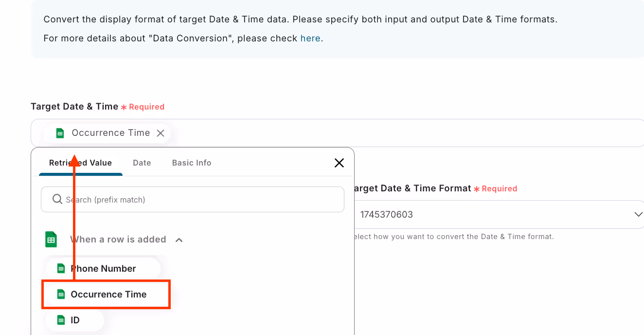Close the retrieved value popup panel
The height and width of the screenshot is (335, 644).
pos(340,163)
